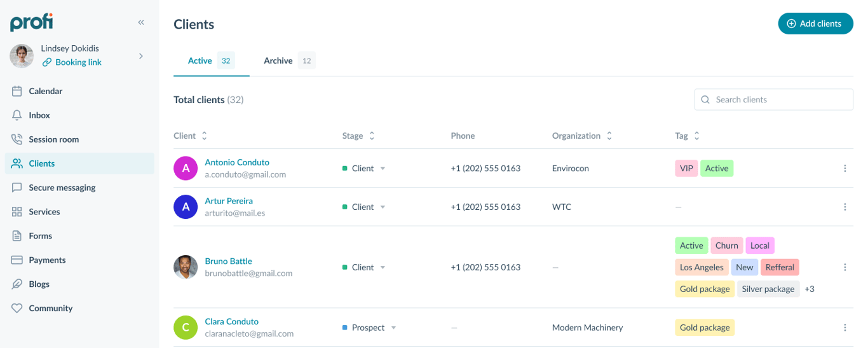Open Calendar from the sidebar
Screen dimensions: 868x348
(x=79, y=91)
